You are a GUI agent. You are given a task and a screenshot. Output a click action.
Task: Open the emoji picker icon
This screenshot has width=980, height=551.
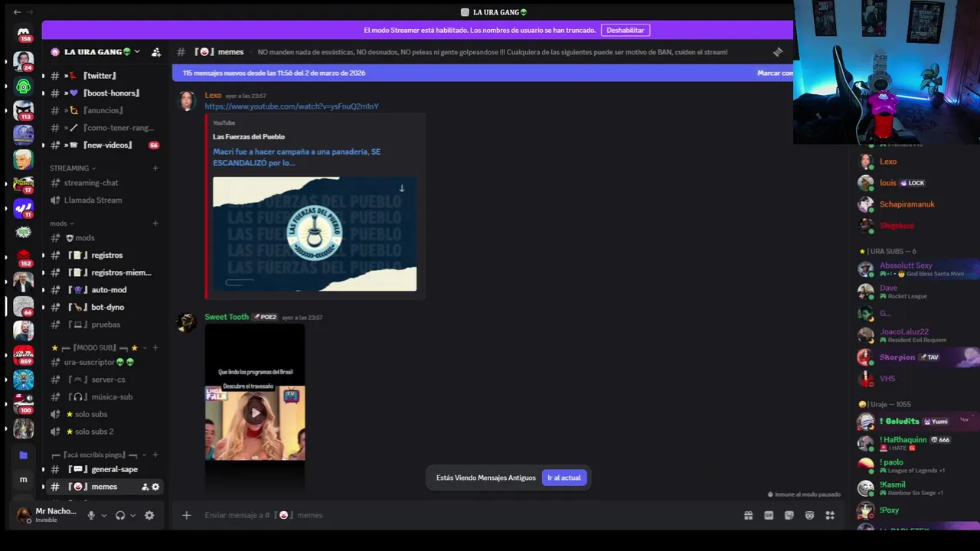[x=809, y=515]
